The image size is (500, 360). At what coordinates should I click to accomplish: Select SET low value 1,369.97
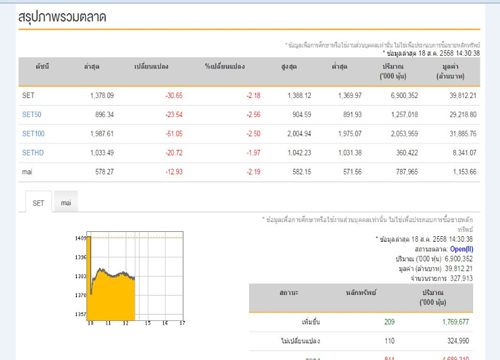tap(350, 96)
